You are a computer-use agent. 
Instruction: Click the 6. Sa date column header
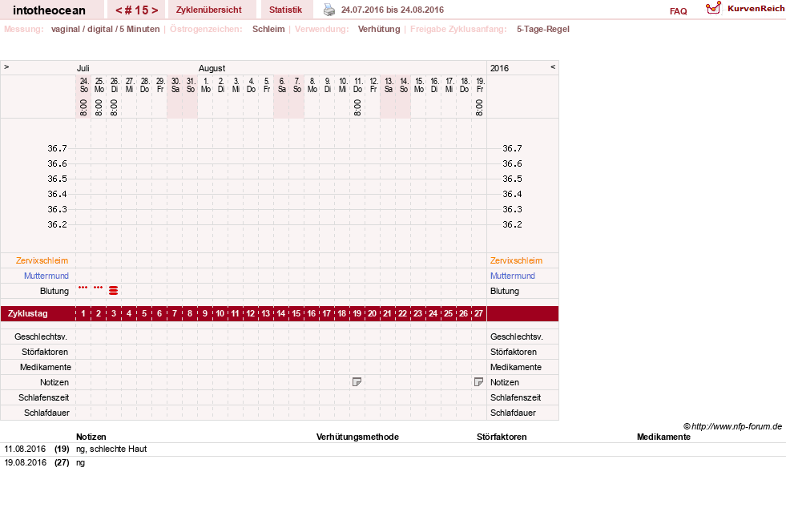pos(282,85)
